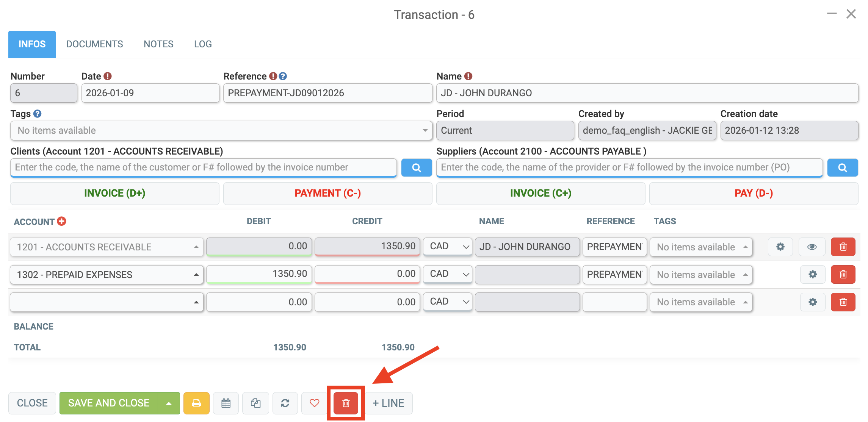Click the heart favorite icon
Image resolution: width=868 pixels, height=422 pixels.
tap(314, 403)
